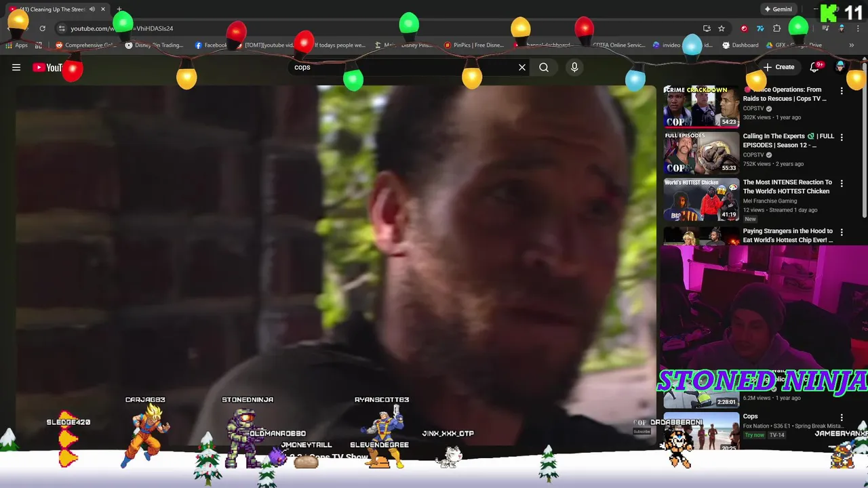
Task: Open the Chrome profile avatar
Action: coord(842,28)
